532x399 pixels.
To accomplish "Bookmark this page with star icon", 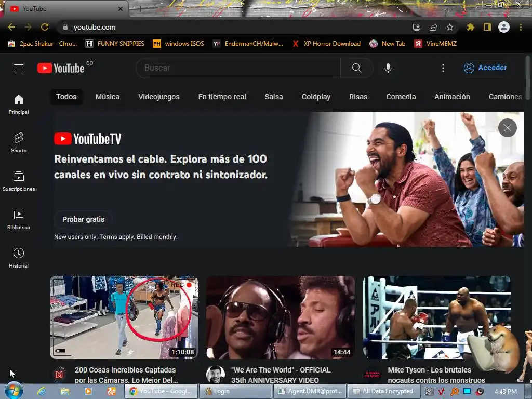I will (450, 27).
